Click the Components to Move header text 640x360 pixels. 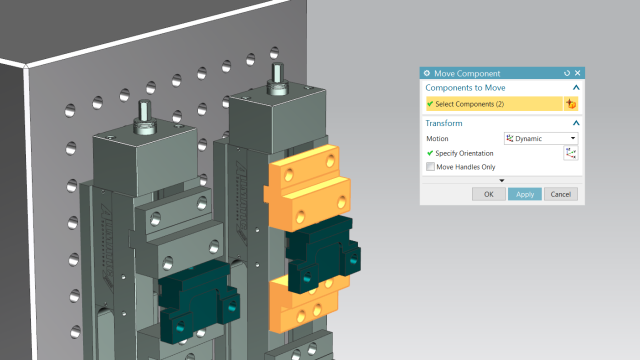465,88
